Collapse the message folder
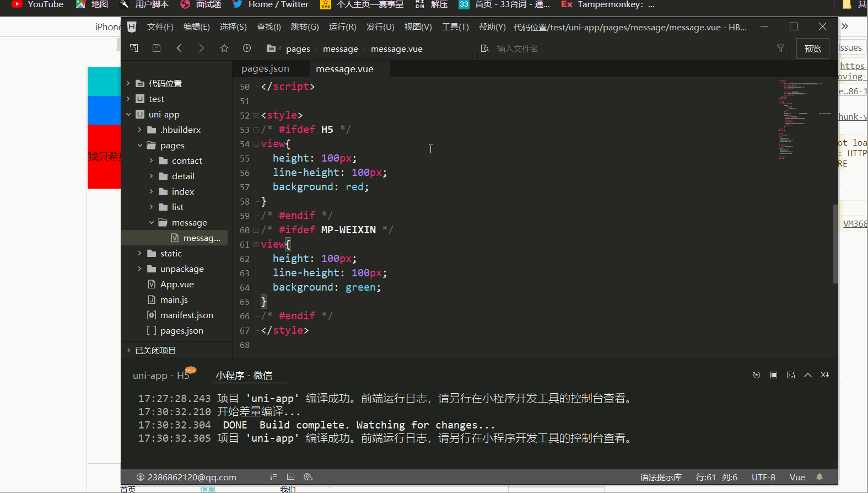This screenshot has width=868, height=493. pos(152,222)
